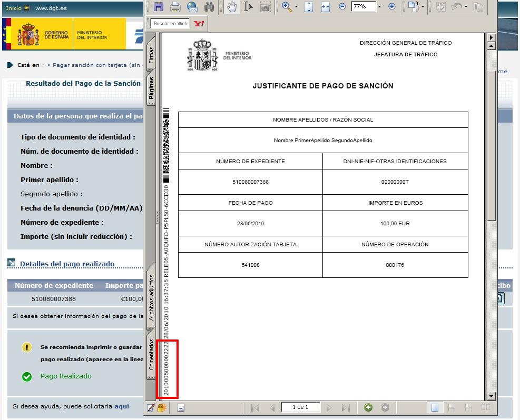
Task: Click the card authorization number 541008
Action: pyautogui.click(x=250, y=265)
